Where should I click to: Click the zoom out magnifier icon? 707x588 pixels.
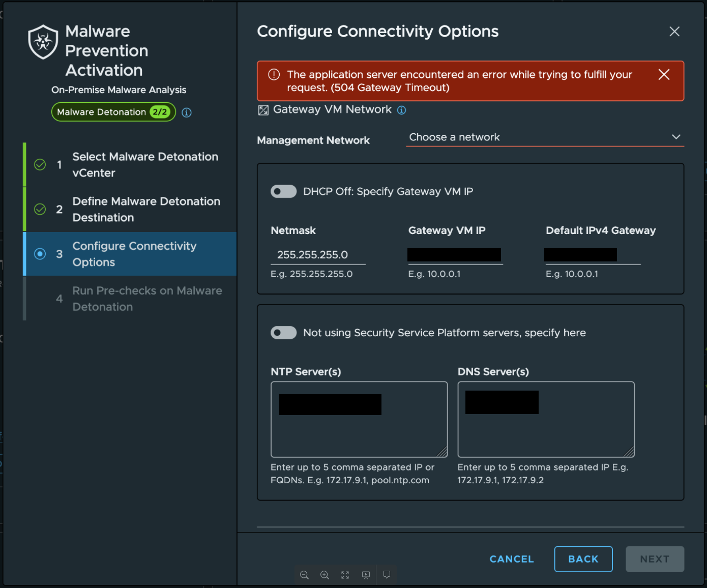(x=304, y=575)
